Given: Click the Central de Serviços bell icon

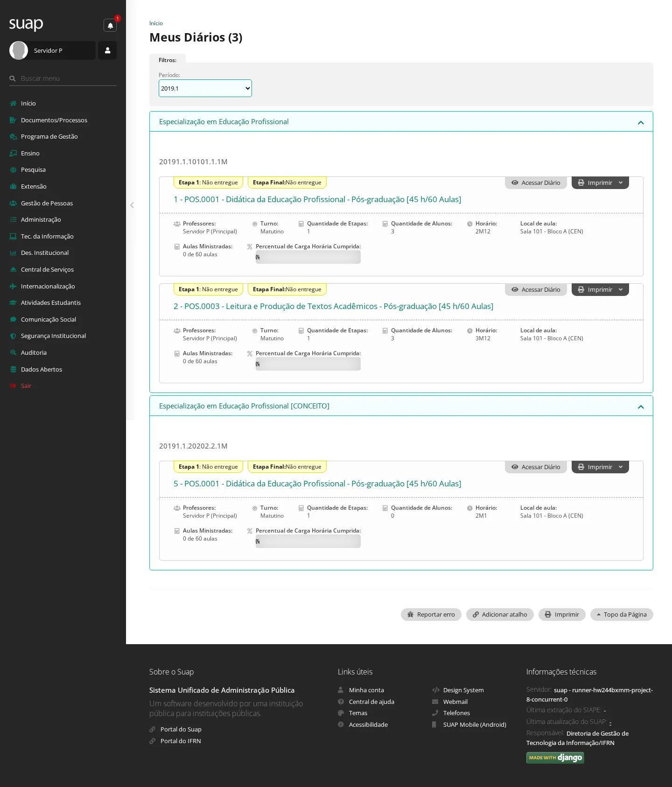Looking at the screenshot, I should (13, 269).
